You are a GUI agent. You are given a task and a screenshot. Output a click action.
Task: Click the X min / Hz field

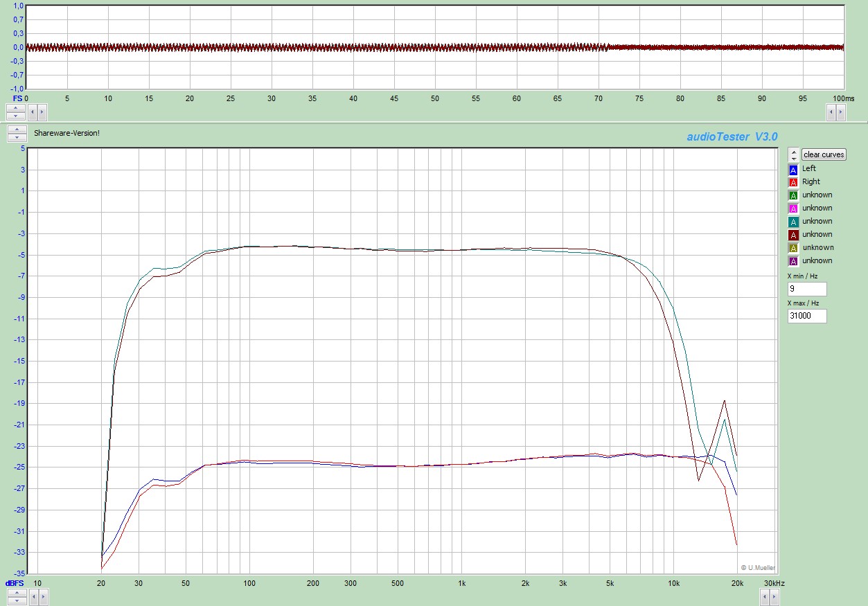pos(807,289)
